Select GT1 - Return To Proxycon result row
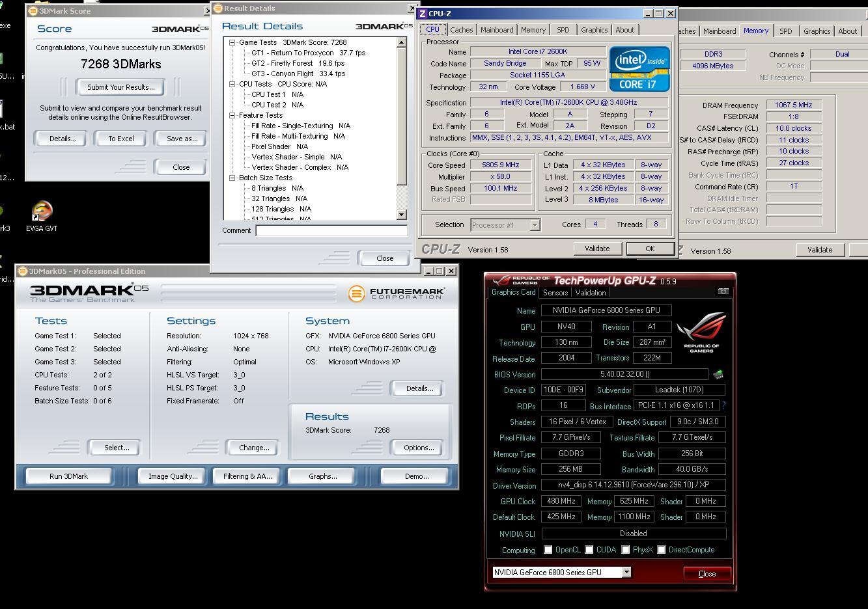This screenshot has width=868, height=609. [308, 53]
